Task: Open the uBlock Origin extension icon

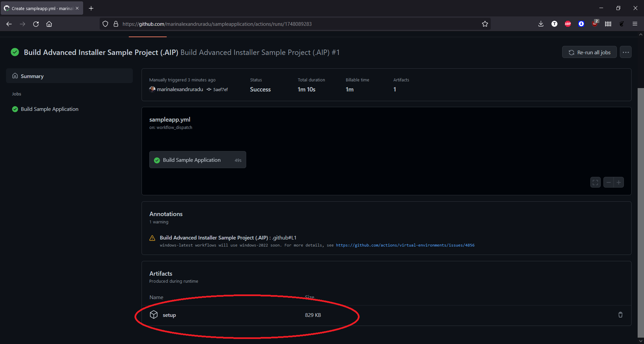Action: pyautogui.click(x=595, y=23)
